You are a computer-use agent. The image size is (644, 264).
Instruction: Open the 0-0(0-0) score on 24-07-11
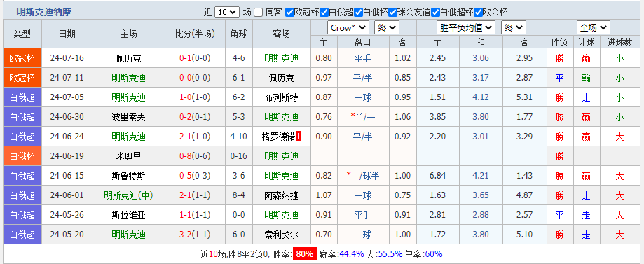click(x=195, y=78)
